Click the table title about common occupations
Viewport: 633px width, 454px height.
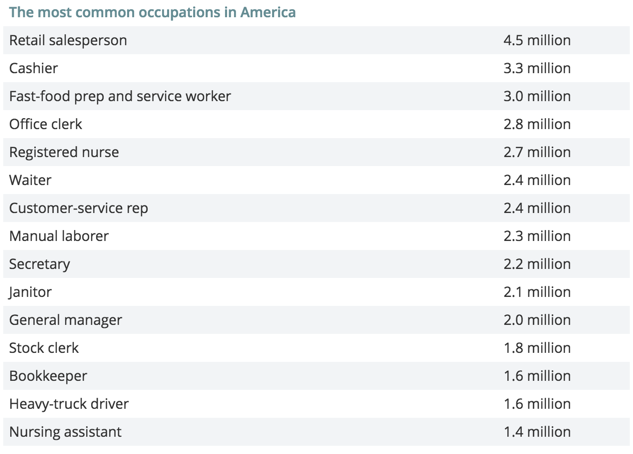coord(152,12)
